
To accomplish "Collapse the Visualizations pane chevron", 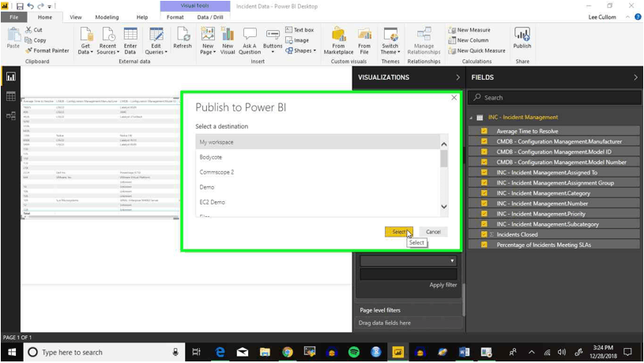I will pyautogui.click(x=458, y=77).
